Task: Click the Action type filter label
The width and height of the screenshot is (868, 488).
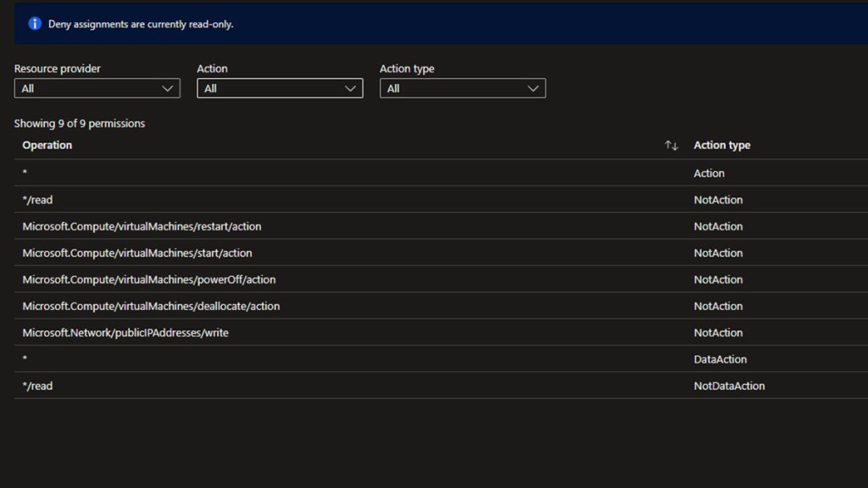Action: pos(407,69)
